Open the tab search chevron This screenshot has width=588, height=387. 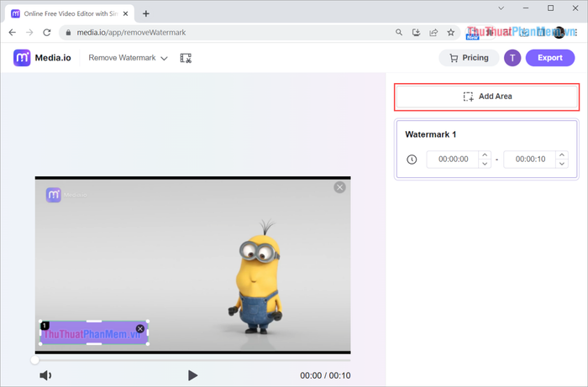pos(501,8)
